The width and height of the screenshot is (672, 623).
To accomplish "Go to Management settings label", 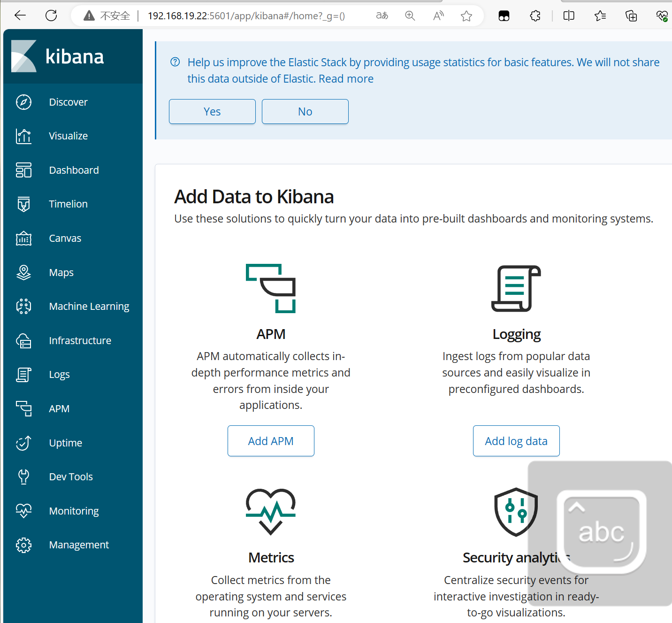I will pyautogui.click(x=79, y=545).
